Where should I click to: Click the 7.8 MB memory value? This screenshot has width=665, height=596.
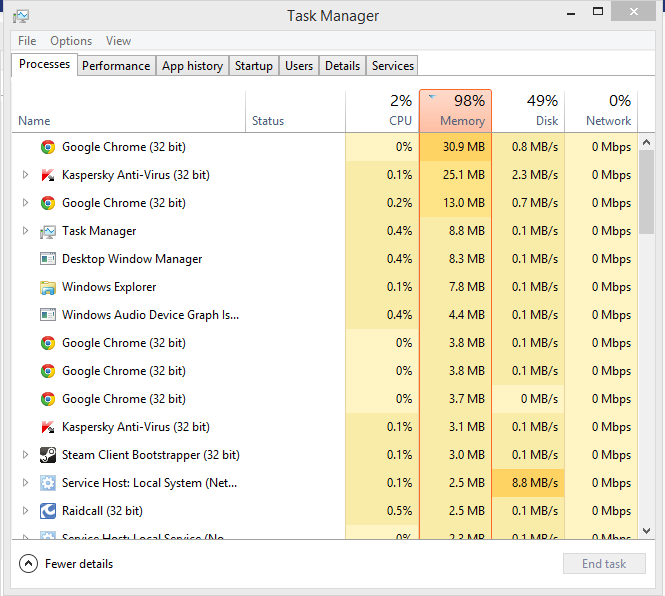click(467, 287)
